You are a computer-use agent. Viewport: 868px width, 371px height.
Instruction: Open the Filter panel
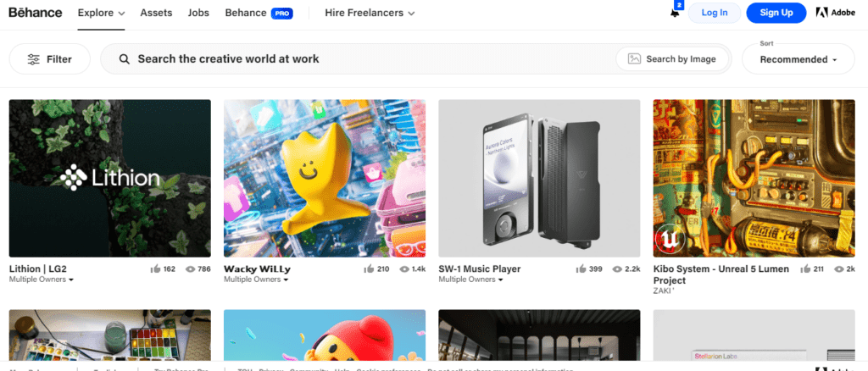point(50,59)
